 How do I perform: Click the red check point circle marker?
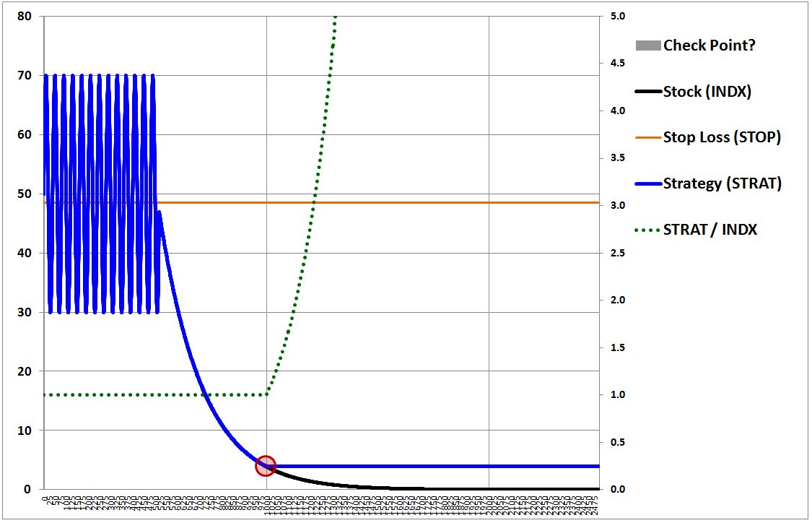pos(266,466)
